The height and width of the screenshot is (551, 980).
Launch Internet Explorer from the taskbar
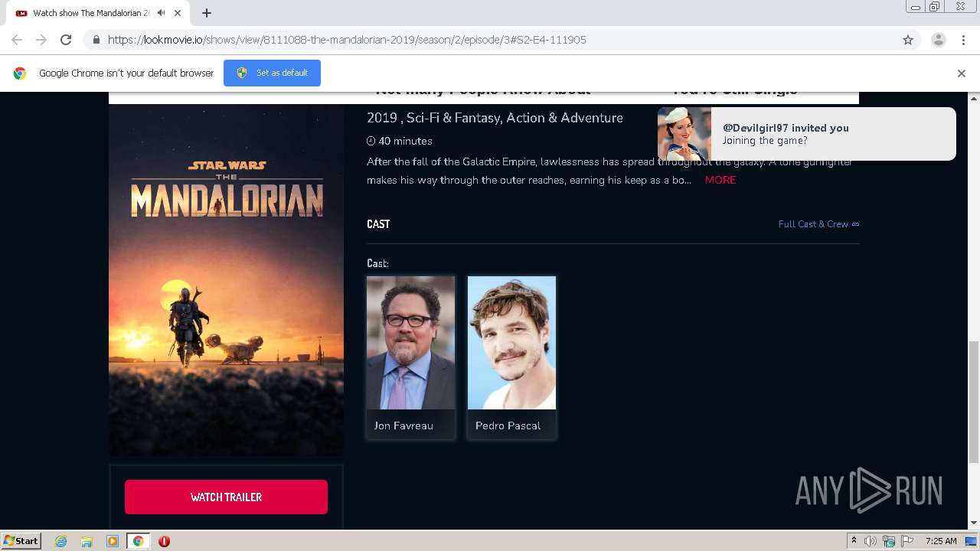pyautogui.click(x=60, y=541)
